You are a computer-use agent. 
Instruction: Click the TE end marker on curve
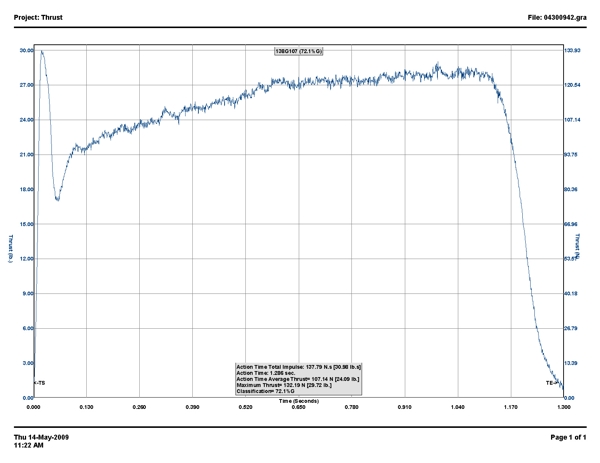coord(550,383)
